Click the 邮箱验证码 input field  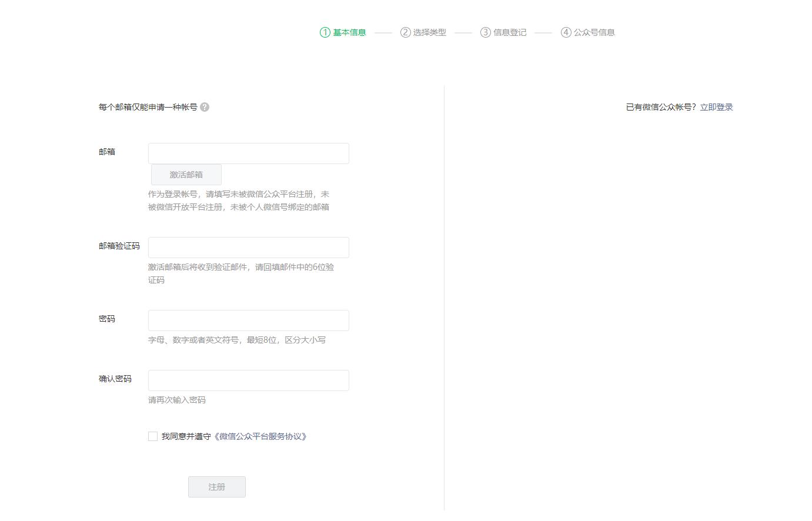click(248, 247)
